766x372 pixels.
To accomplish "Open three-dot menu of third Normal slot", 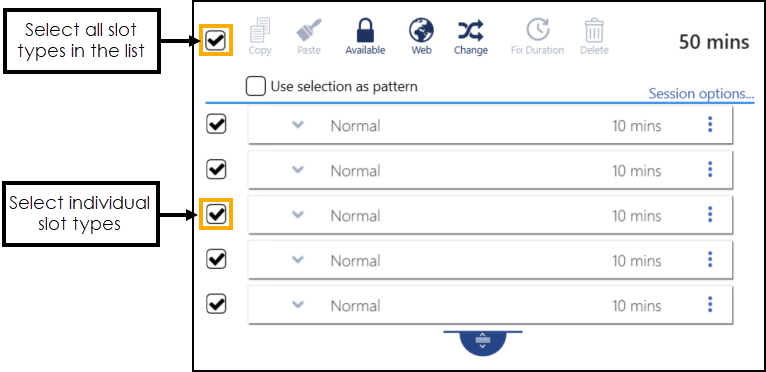I will [710, 215].
